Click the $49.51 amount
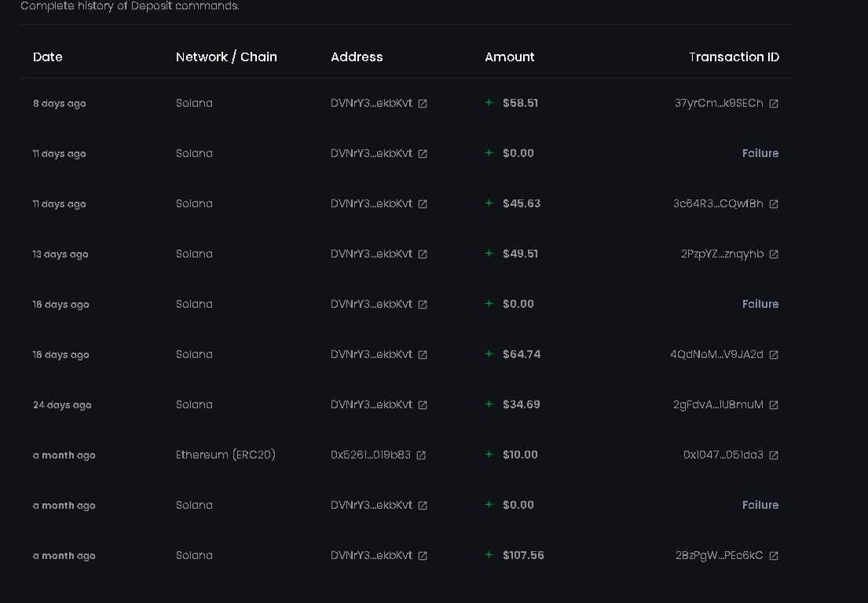Viewport: 868px width, 603px height. point(520,254)
